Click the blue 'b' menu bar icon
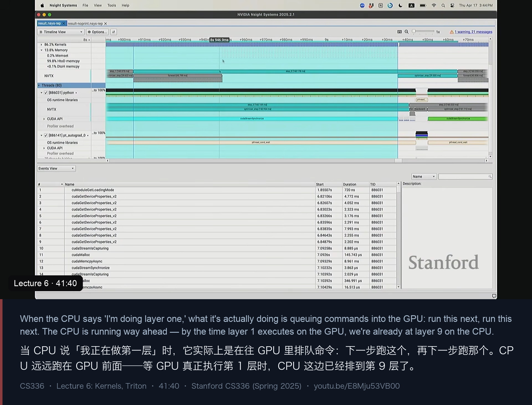Image resolution: width=532 pixels, height=405 pixels. [x=390, y=5]
